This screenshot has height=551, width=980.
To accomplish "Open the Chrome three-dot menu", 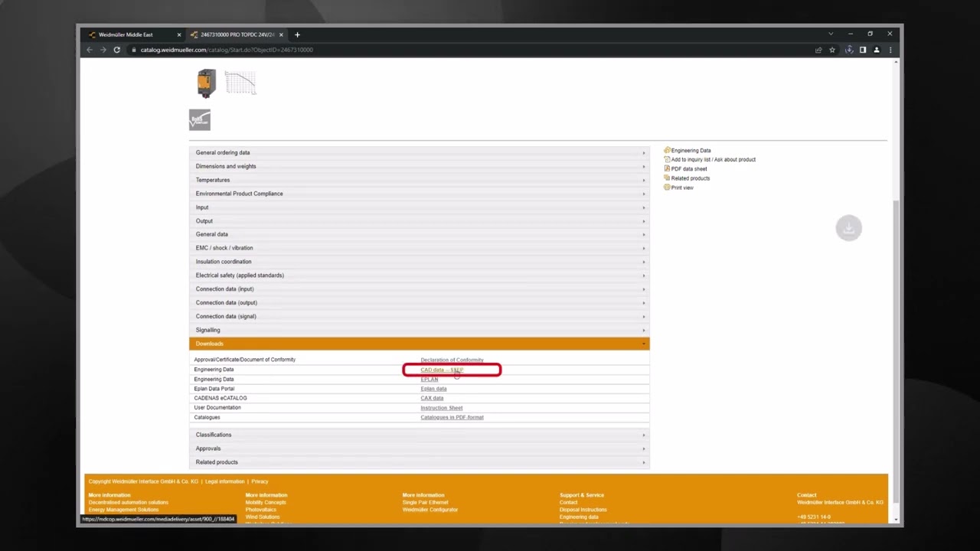I will click(x=890, y=50).
